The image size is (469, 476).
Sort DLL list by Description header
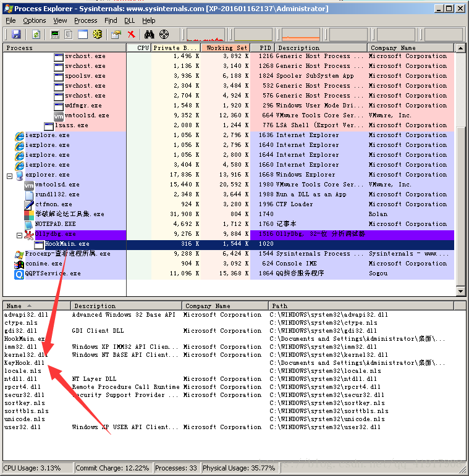click(x=126, y=306)
